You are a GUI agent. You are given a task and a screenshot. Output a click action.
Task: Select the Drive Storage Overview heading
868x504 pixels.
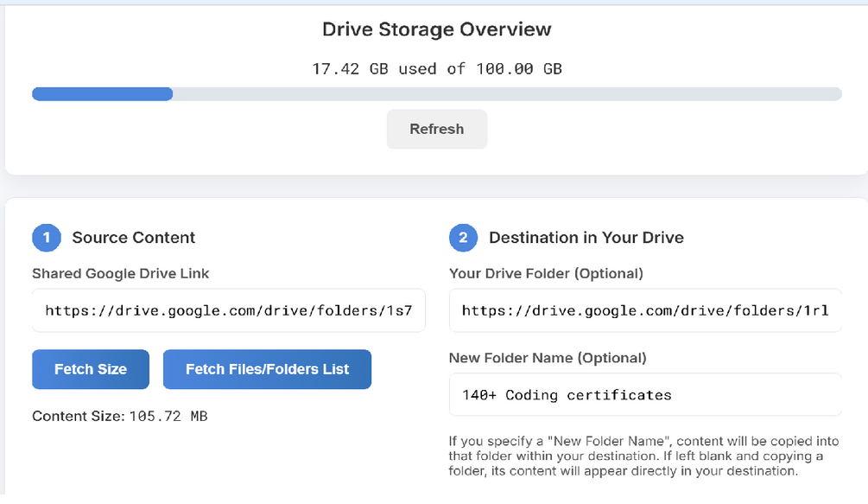pyautogui.click(x=436, y=29)
